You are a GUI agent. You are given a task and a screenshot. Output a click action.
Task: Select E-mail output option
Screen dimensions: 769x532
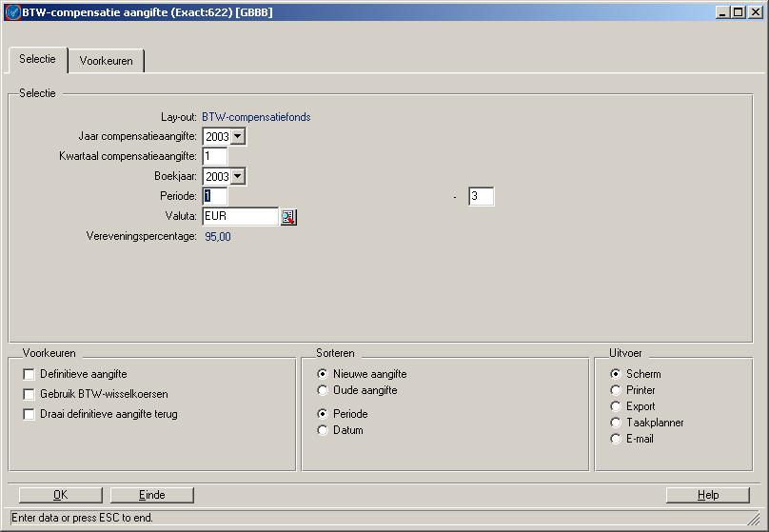tap(616, 439)
